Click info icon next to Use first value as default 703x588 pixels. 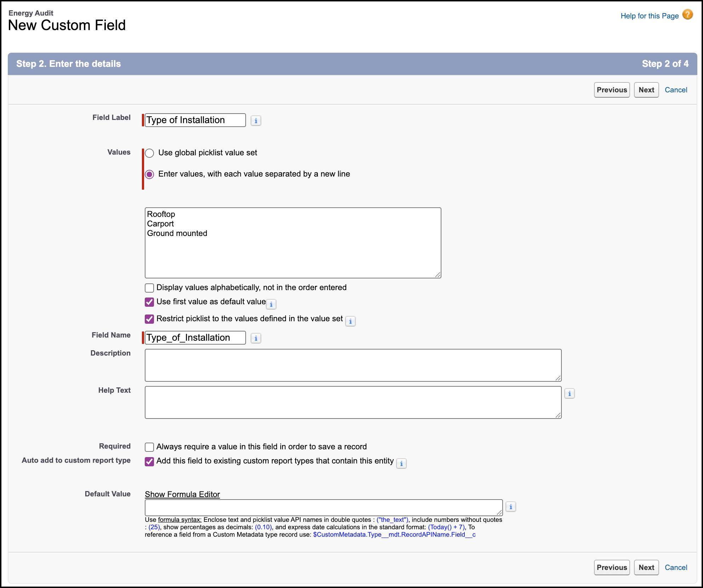click(x=271, y=304)
